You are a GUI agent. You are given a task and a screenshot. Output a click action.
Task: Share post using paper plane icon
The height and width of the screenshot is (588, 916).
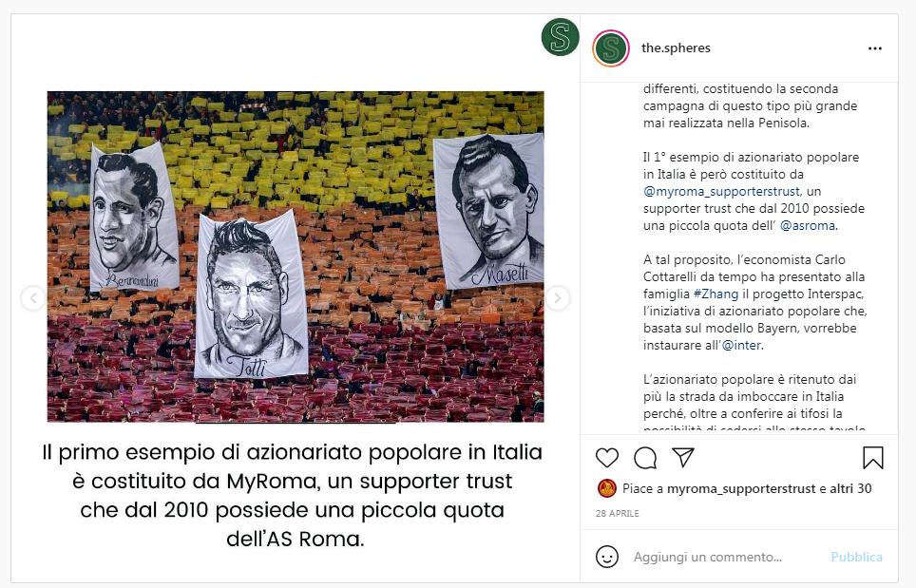tap(683, 457)
